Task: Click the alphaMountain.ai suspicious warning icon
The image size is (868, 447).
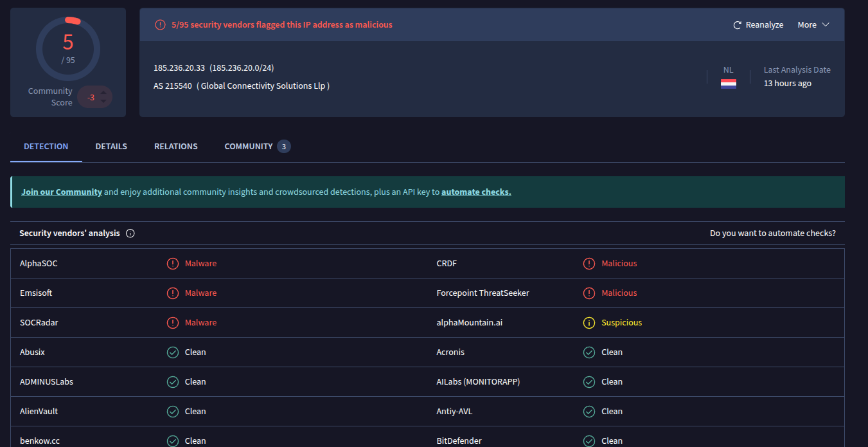Action: point(589,323)
